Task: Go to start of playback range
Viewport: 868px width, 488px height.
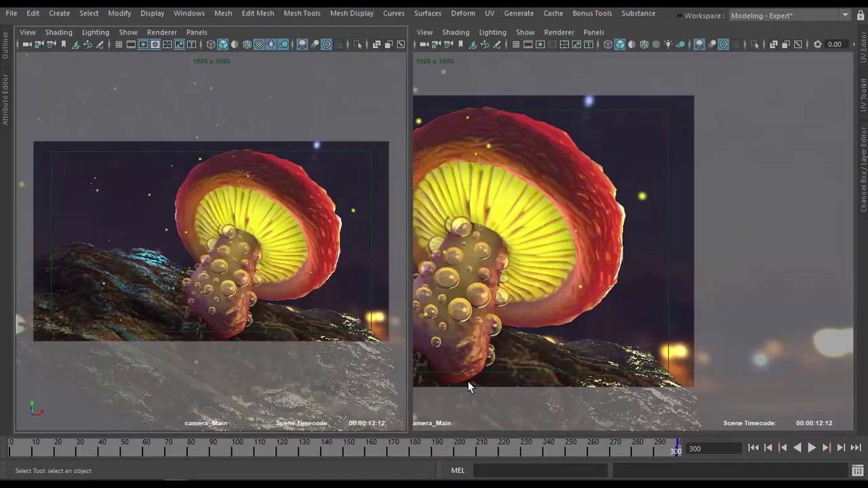Action: click(x=753, y=447)
